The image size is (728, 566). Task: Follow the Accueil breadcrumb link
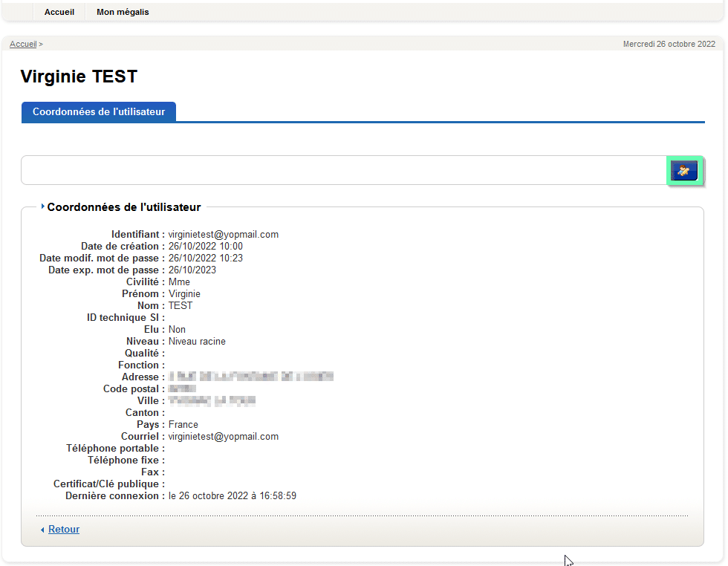[x=23, y=45]
